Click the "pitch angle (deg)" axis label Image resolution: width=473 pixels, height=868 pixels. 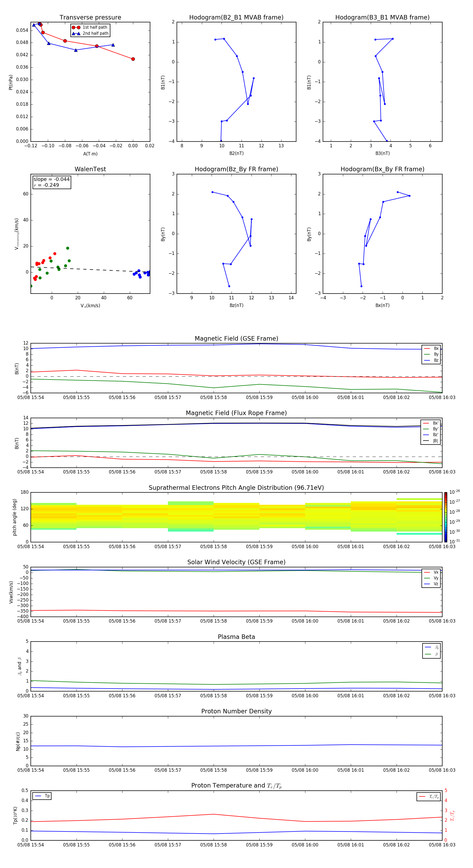(14, 517)
